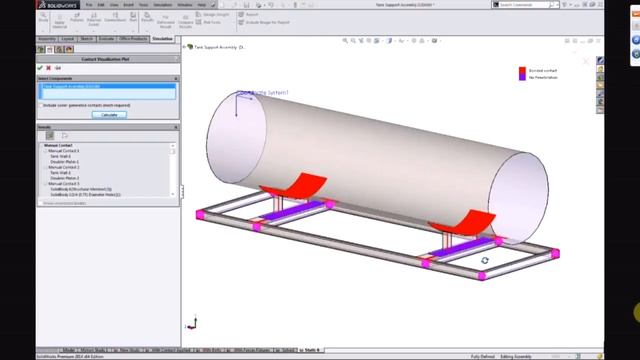Screen dimensions: 640x360
Task: Click Plot Tools ribbon item
Action: click(x=209, y=22)
